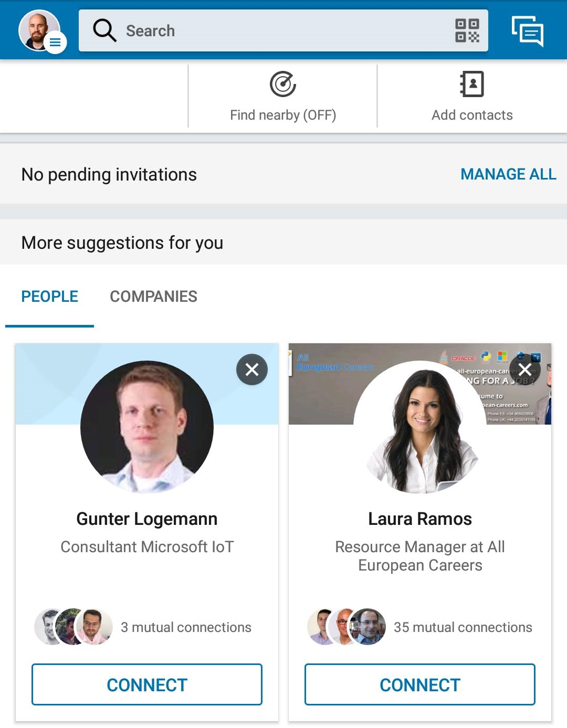View Laura Ramos's profile photo
The image size is (567, 728).
pos(420,427)
